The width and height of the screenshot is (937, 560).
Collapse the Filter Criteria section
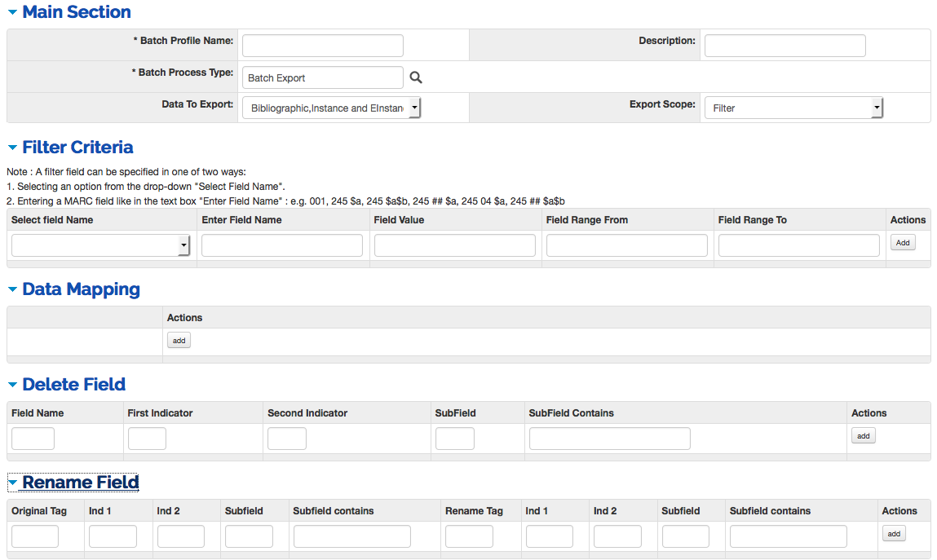point(70,148)
